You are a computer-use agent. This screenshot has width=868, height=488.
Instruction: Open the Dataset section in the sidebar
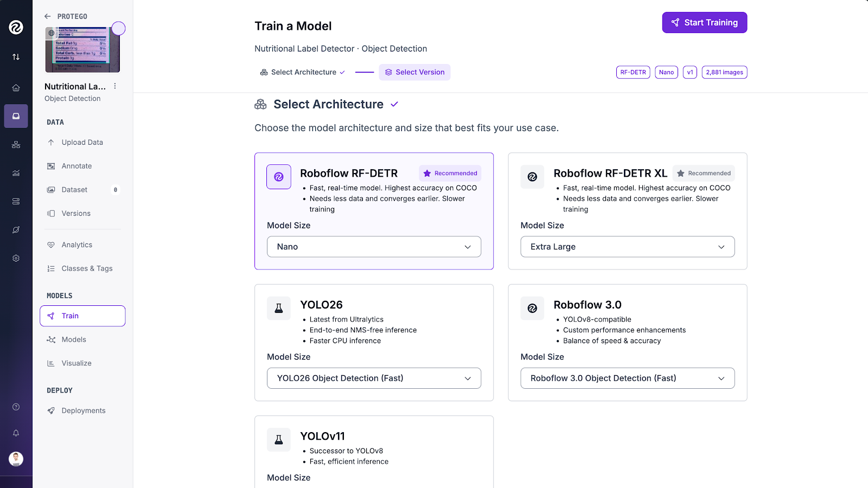(82, 190)
